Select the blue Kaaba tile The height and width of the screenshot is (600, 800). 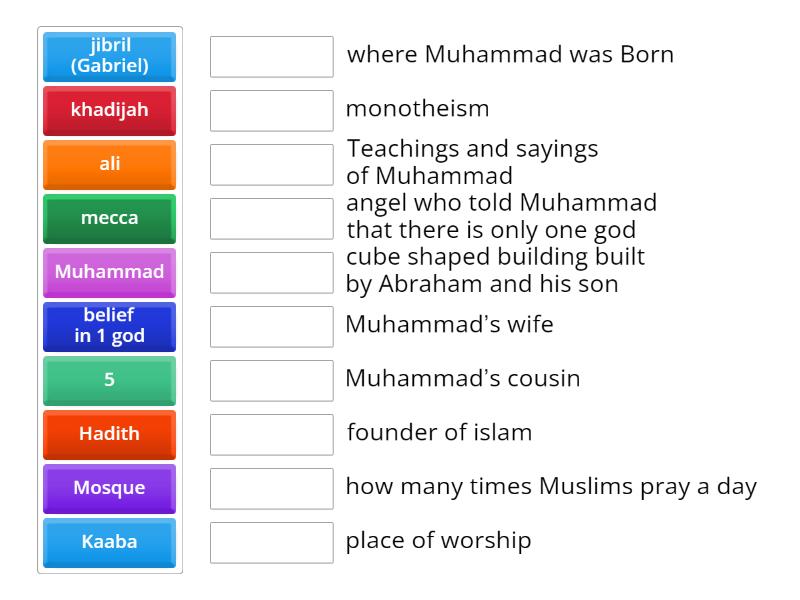(109, 542)
